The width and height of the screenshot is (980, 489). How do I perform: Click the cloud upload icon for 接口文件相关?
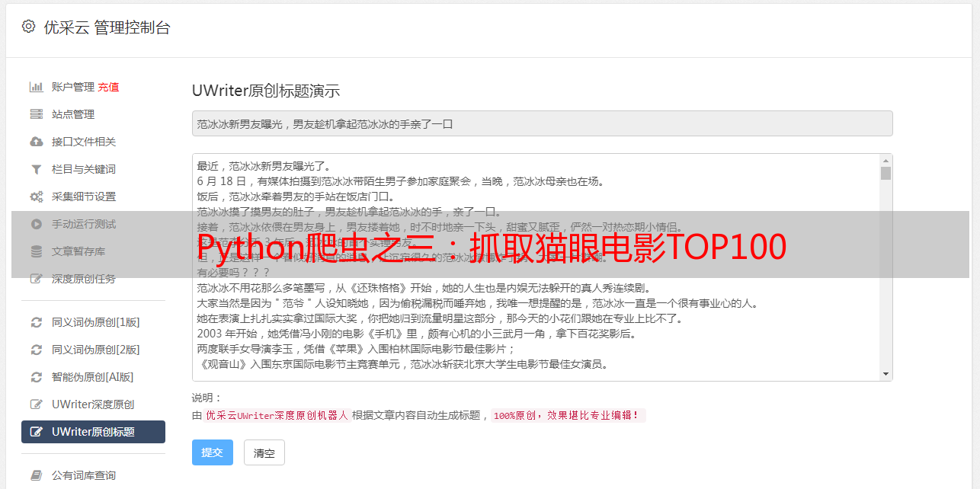pos(36,142)
